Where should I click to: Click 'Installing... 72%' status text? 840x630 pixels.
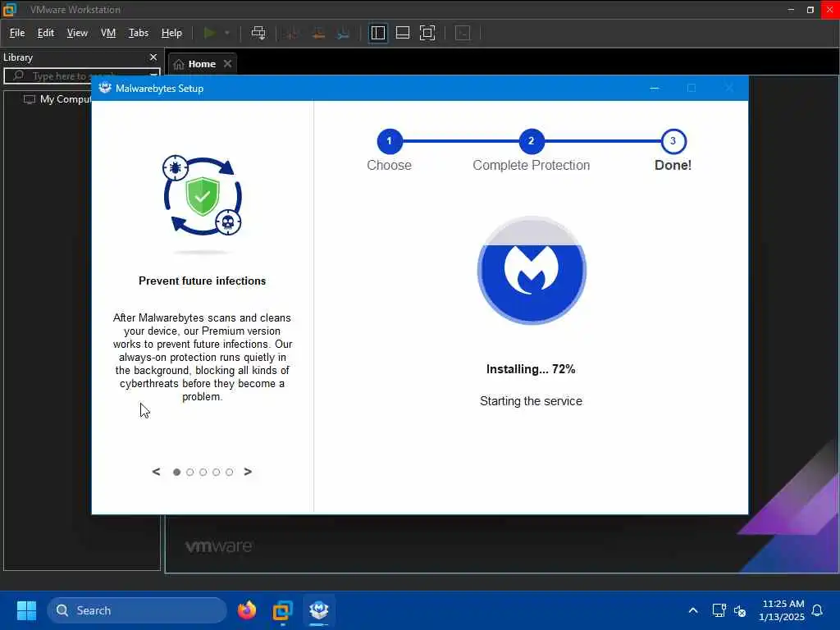pyautogui.click(x=531, y=369)
